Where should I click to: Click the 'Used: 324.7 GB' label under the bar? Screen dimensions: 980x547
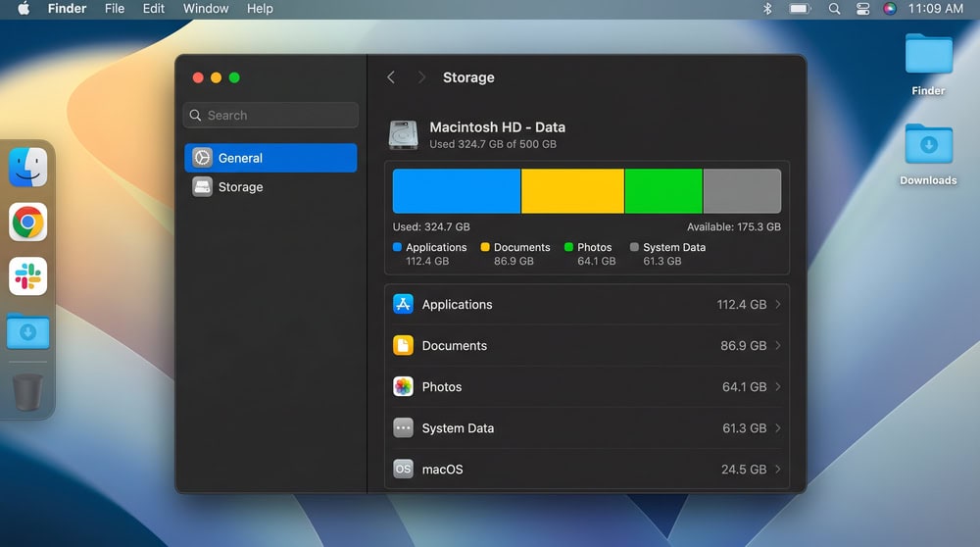point(431,226)
